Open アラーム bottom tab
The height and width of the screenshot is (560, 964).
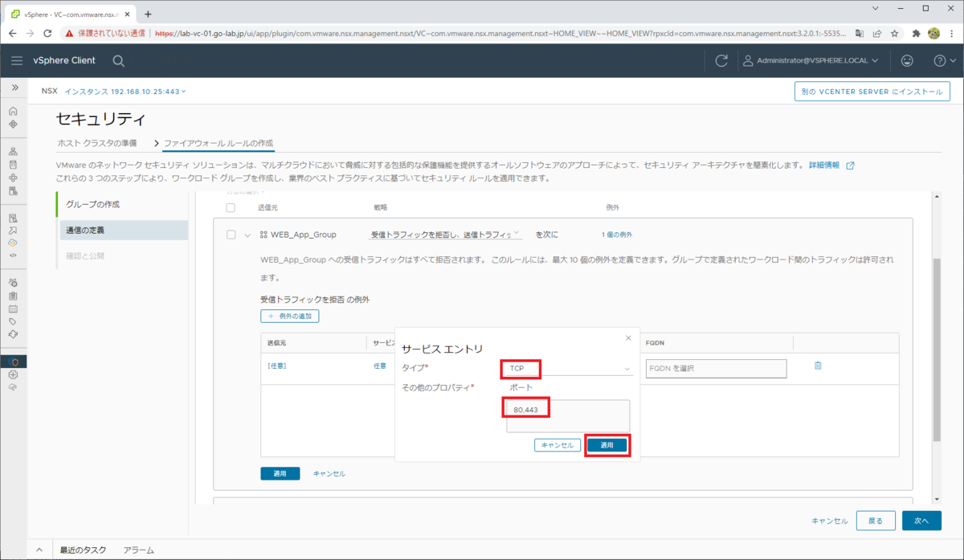pos(138,550)
